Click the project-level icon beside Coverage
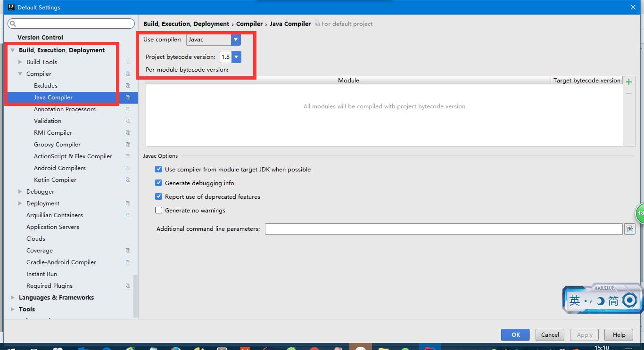Image resolution: width=644 pixels, height=350 pixels. coord(128,251)
